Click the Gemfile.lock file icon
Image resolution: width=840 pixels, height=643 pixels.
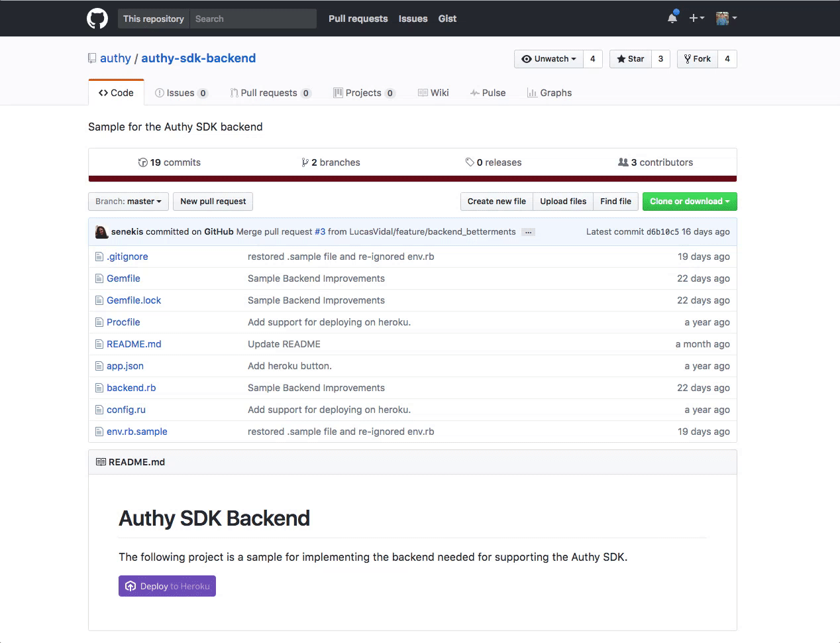99,300
